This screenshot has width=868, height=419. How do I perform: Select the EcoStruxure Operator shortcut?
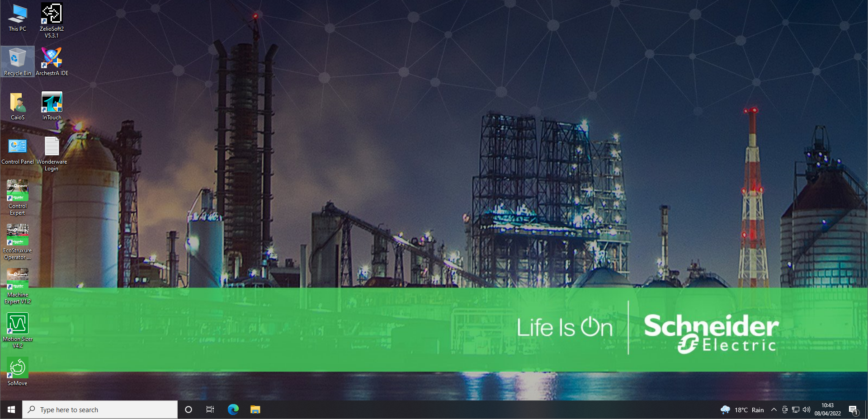pyautogui.click(x=18, y=242)
